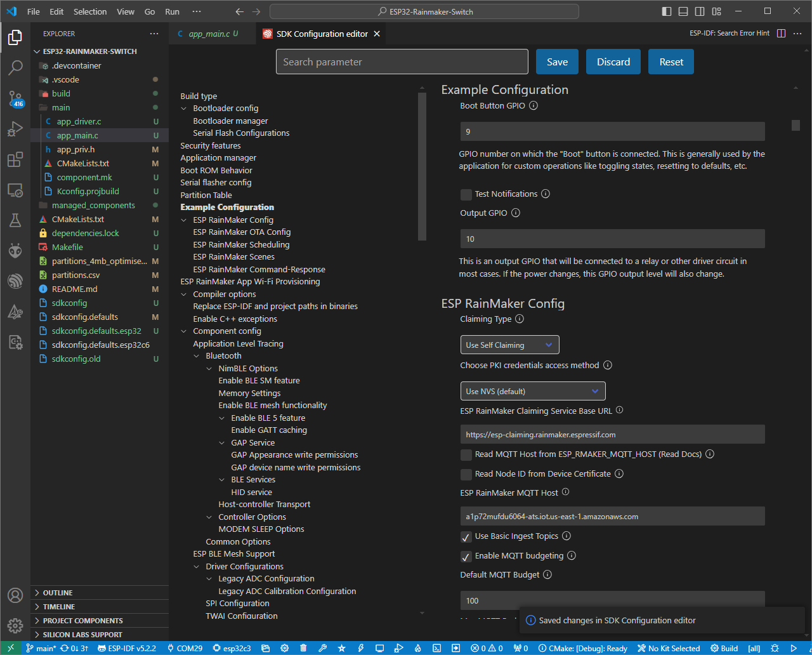Uncheck Use Basic Ingest Topics
This screenshot has width=812, height=655.
coord(466,537)
